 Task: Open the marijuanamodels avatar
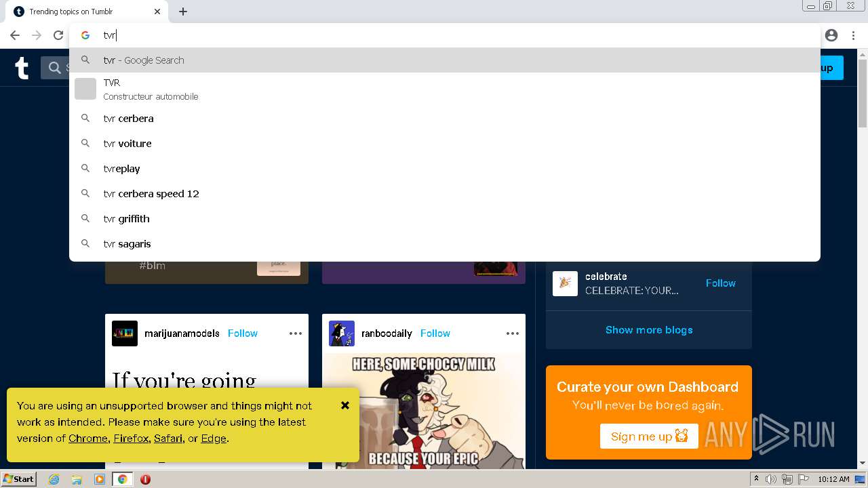[x=125, y=333]
